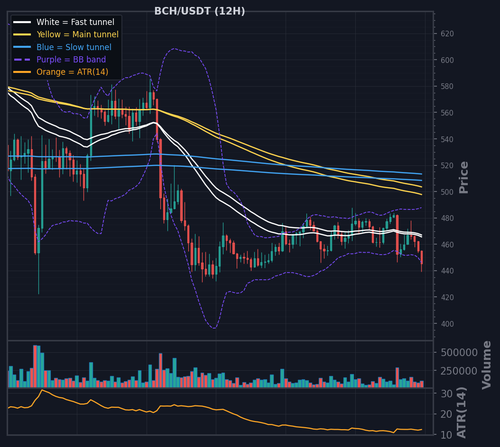Image resolution: width=500 pixels, height=447 pixels.
Task: Click the 620 price axis tick
Action: 447,34
